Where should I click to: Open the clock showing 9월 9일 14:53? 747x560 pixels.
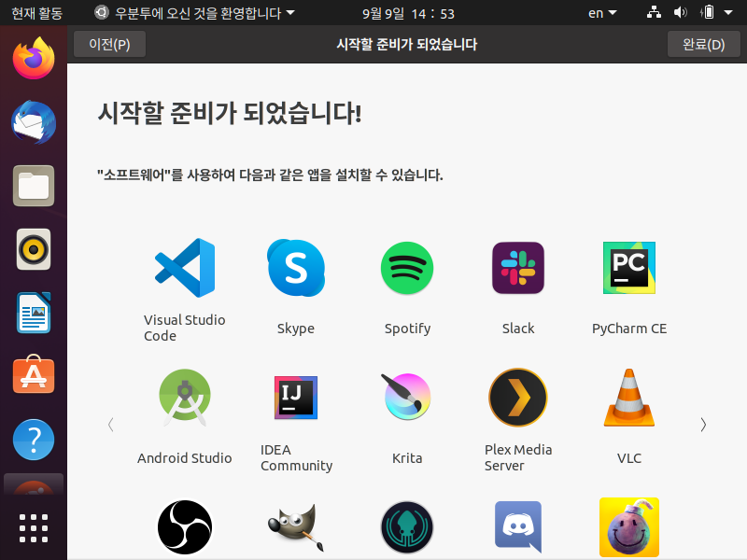click(x=408, y=13)
